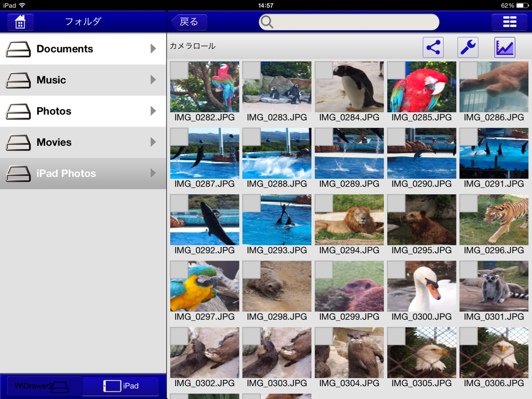Click the file name IMG_0298.JPG
The image size is (532, 399).
tap(277, 317)
